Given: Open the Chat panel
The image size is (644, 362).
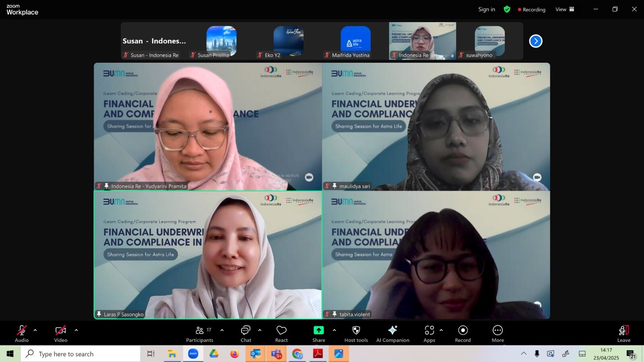Looking at the screenshot, I should pos(246,334).
